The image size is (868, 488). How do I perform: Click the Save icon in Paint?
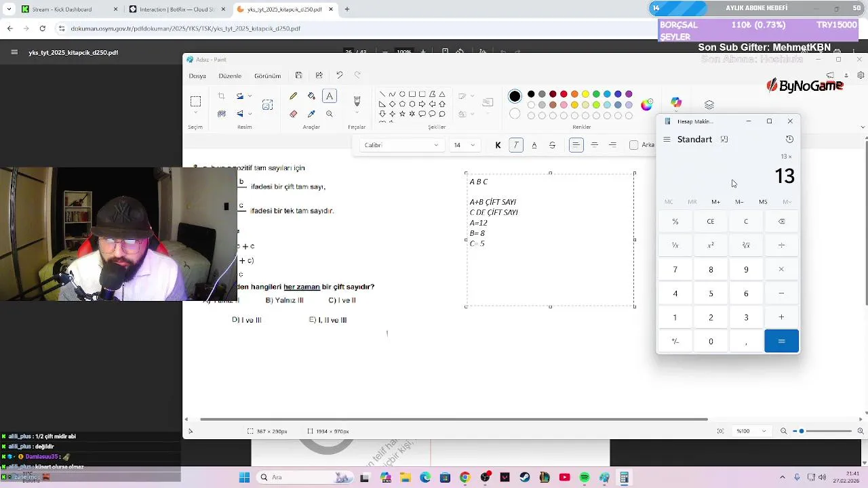click(298, 75)
